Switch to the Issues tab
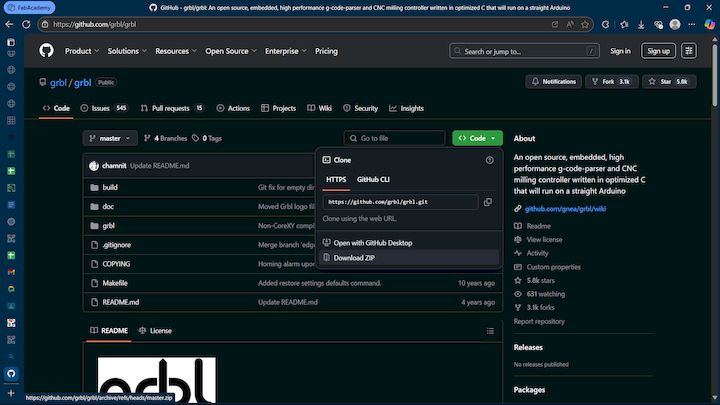This screenshot has width=720, height=405. [104, 108]
